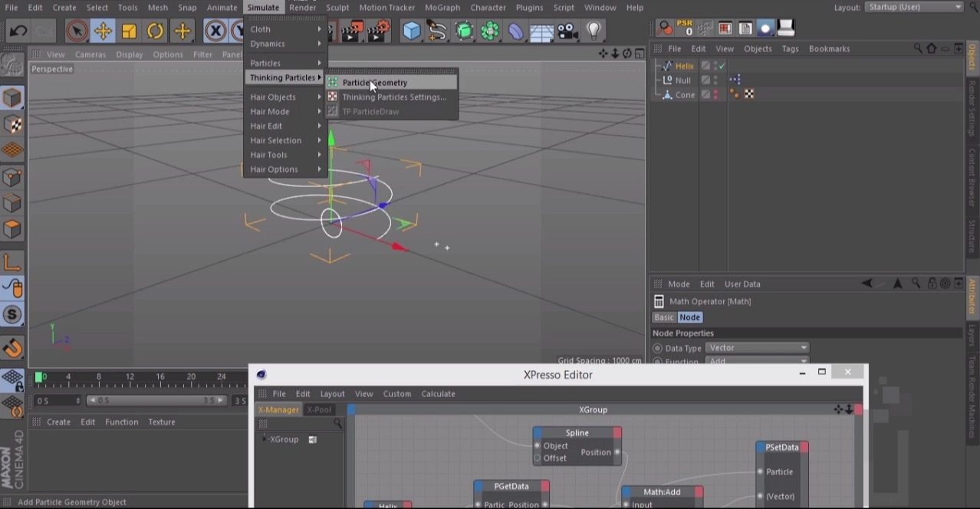Open the array modeling objects icon

pyautogui.click(x=490, y=31)
